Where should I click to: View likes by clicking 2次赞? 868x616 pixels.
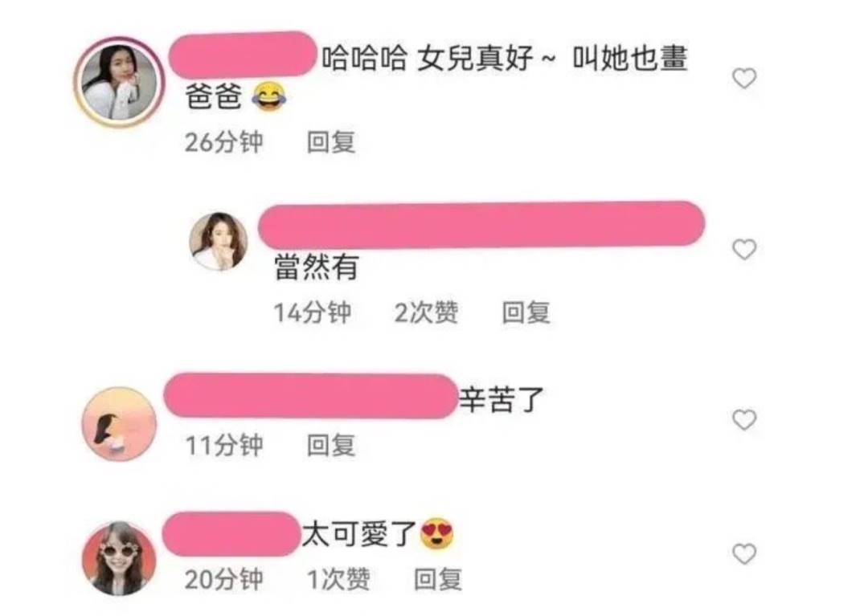tap(426, 312)
